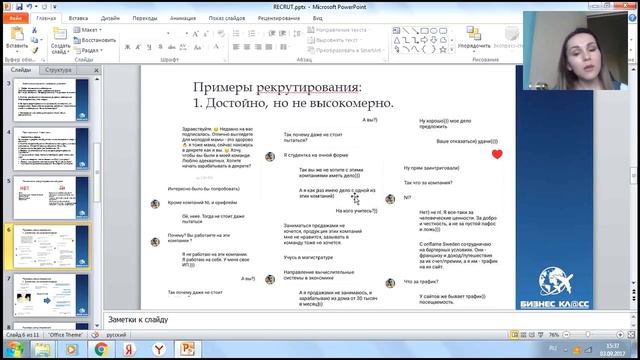The height and width of the screenshot is (360, 640).
Task: Activate the Format Painter brush
Action: (x=35, y=50)
